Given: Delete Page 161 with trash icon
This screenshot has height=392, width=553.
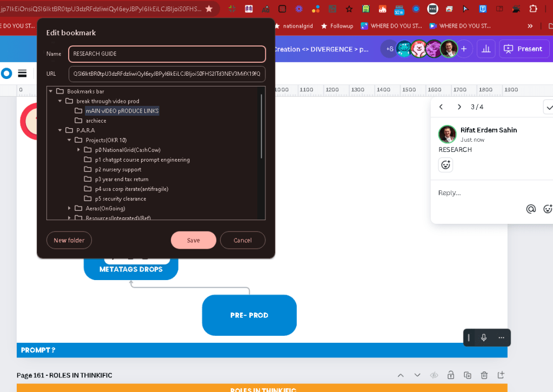Looking at the screenshot, I should point(484,375).
